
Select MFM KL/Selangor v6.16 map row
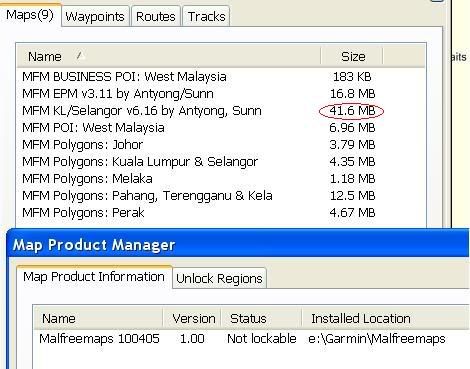pyautogui.click(x=221, y=111)
